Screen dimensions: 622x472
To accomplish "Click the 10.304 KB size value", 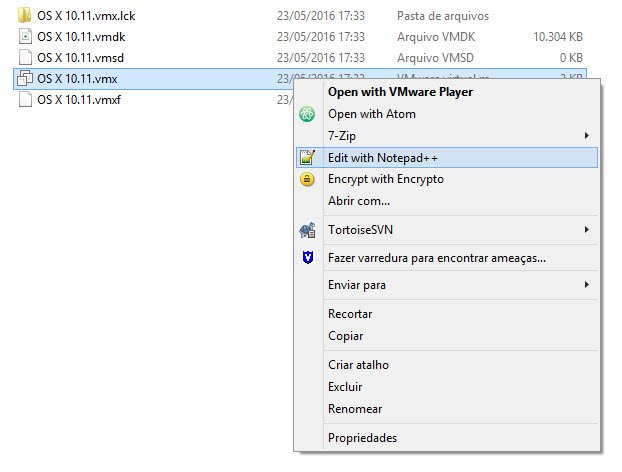I will click(558, 37).
